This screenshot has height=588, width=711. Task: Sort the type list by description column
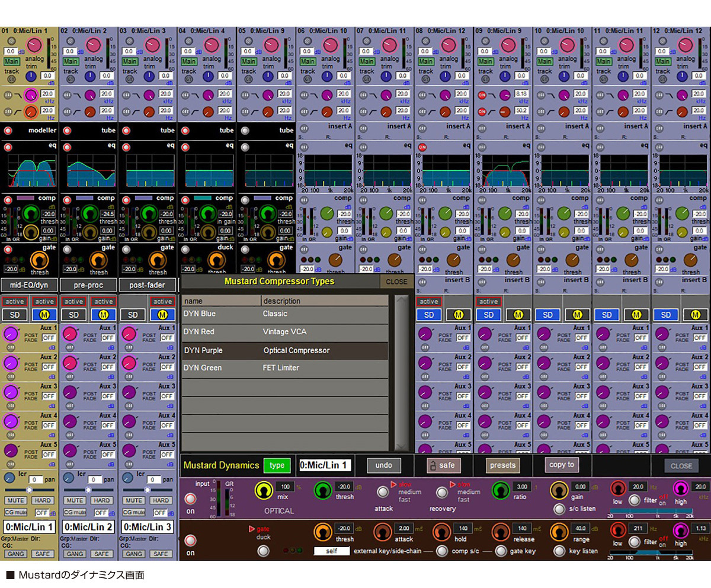pyautogui.click(x=325, y=301)
